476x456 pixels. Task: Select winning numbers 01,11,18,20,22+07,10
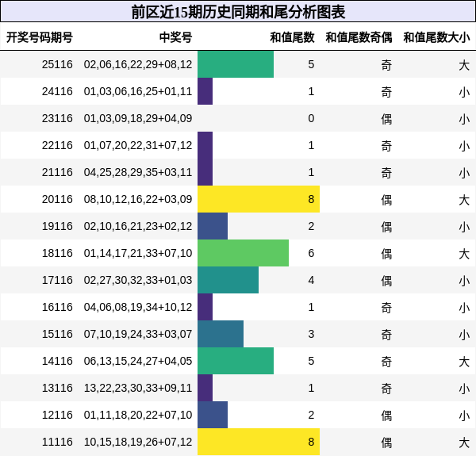(x=138, y=415)
